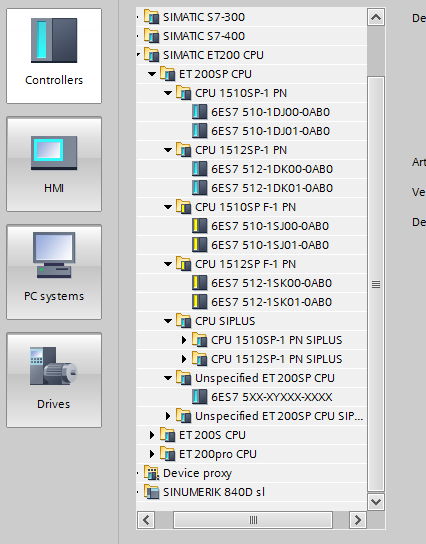Collapse the CPU 1512SP-1 PN node
This screenshot has height=544, width=426.
tap(168, 150)
